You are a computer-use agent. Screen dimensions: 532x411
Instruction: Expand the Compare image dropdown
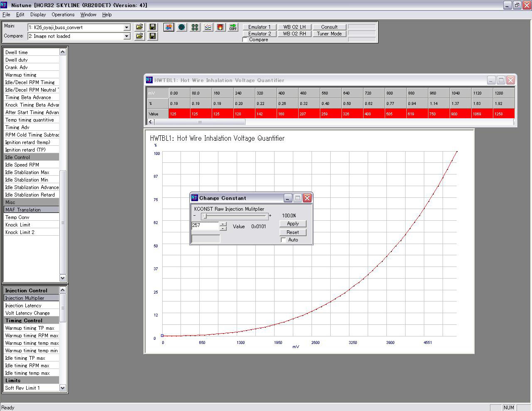pos(127,36)
